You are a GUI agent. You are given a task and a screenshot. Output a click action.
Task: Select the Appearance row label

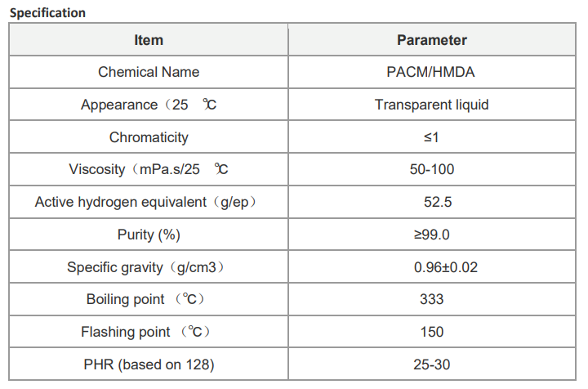(x=148, y=105)
